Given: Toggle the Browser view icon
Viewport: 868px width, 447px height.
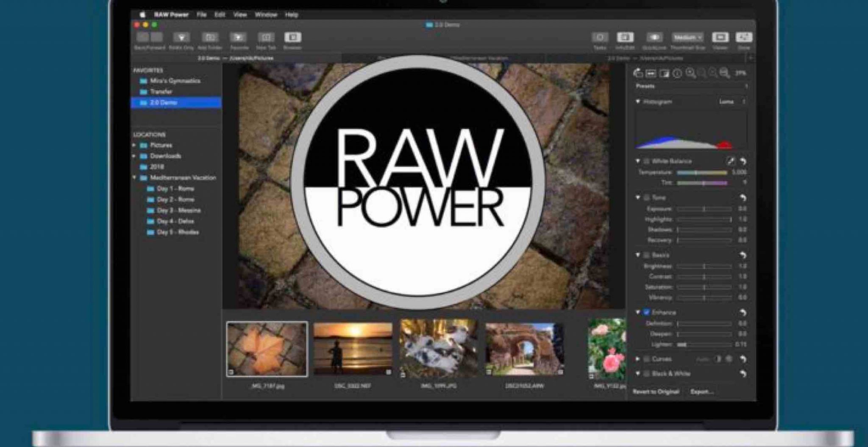Looking at the screenshot, I should tap(292, 38).
